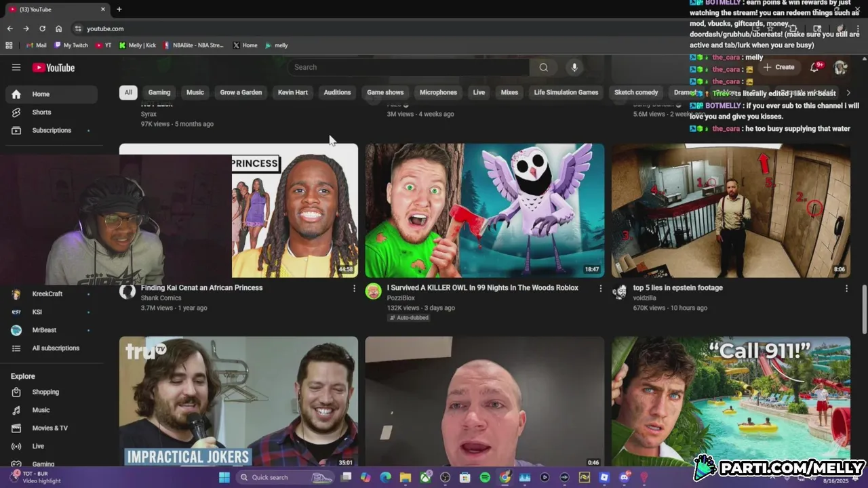Open Shopping under Explore
868x488 pixels.
51,392
